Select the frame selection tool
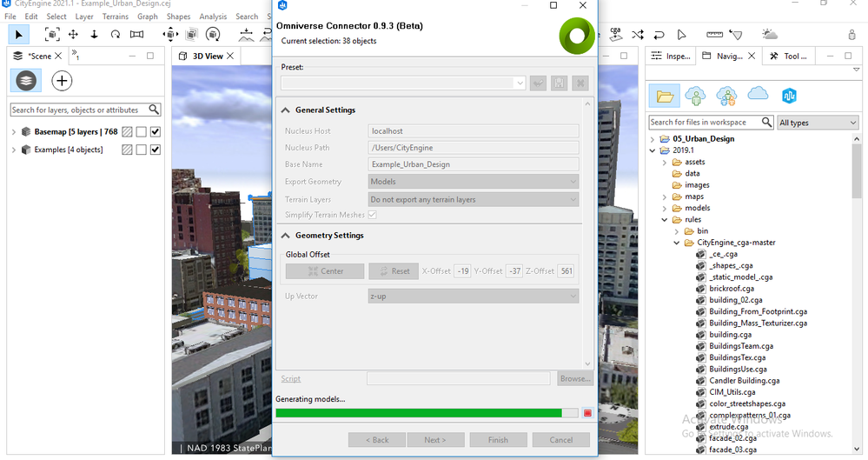The image size is (868, 460). (x=52, y=35)
